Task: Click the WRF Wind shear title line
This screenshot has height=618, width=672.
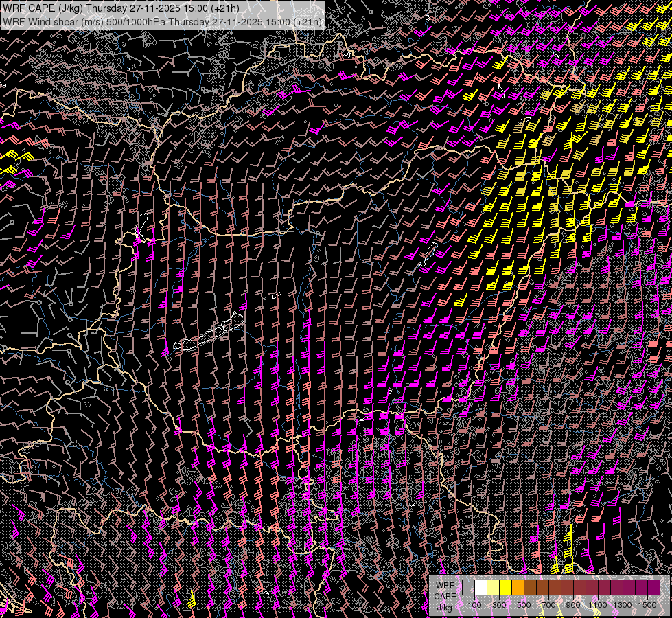Action: click(x=162, y=21)
